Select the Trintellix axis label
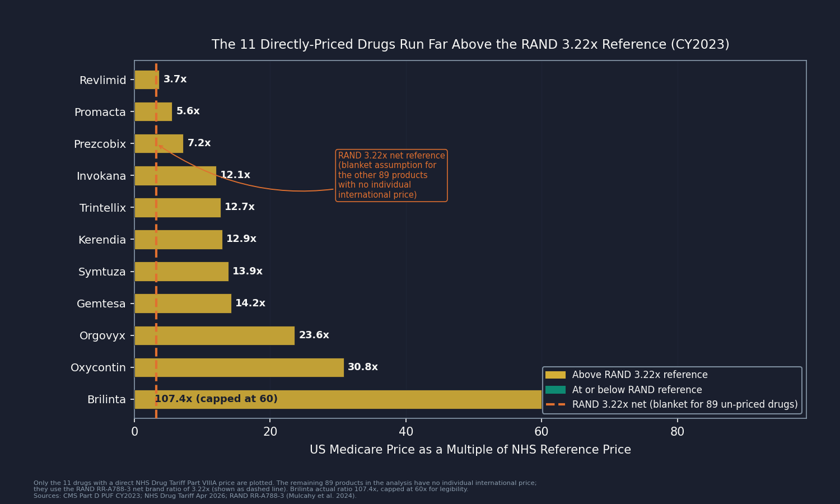 [x=103, y=208]
